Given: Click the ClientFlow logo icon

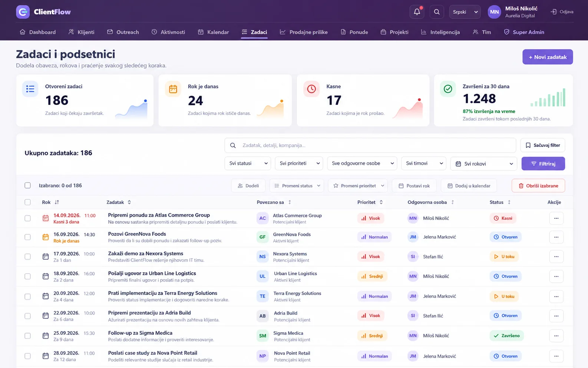Looking at the screenshot, I should tap(23, 12).
